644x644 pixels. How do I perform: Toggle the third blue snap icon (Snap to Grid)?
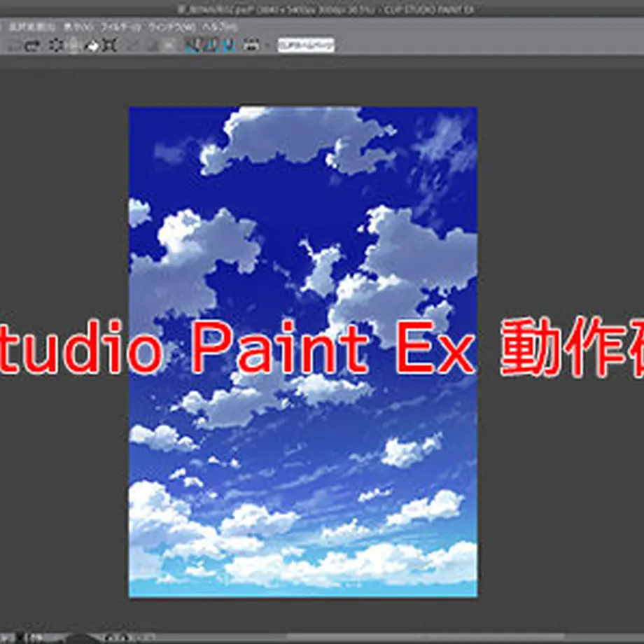point(228,45)
